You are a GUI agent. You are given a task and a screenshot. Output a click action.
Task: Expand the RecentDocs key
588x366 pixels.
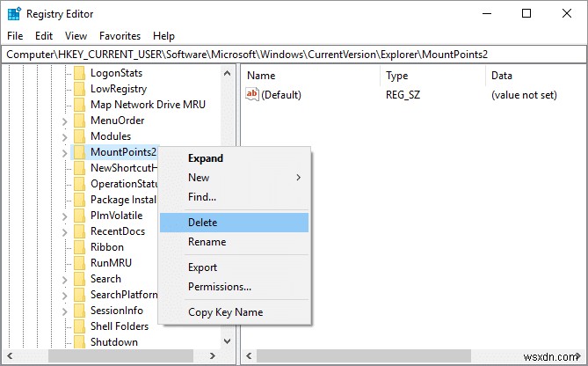tap(64, 232)
